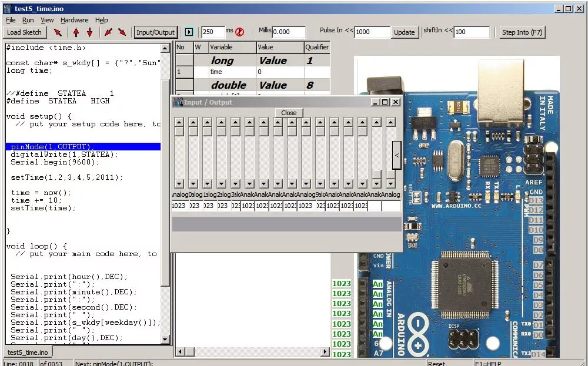Click the red down-right arrow toolbar icon
The width and height of the screenshot is (588, 366).
pyautogui.click(x=122, y=32)
